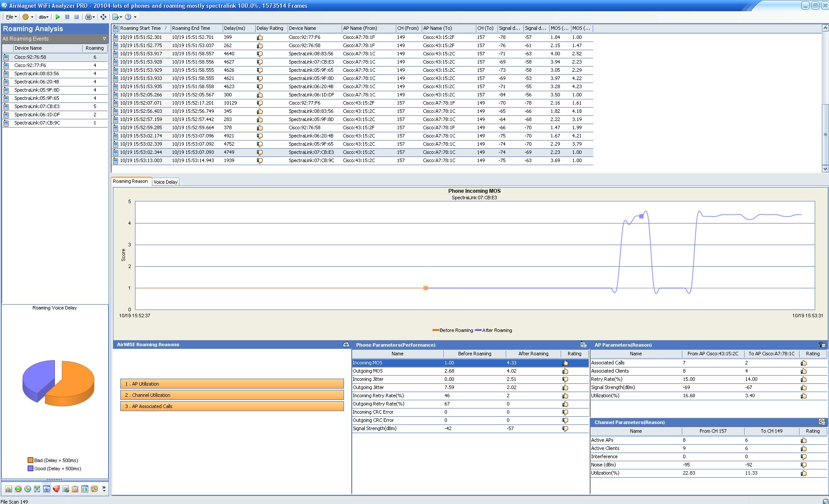Click the Bad (Delay > 500ms) legend swatch
Viewport: 829px width, 504px height.
click(30, 460)
